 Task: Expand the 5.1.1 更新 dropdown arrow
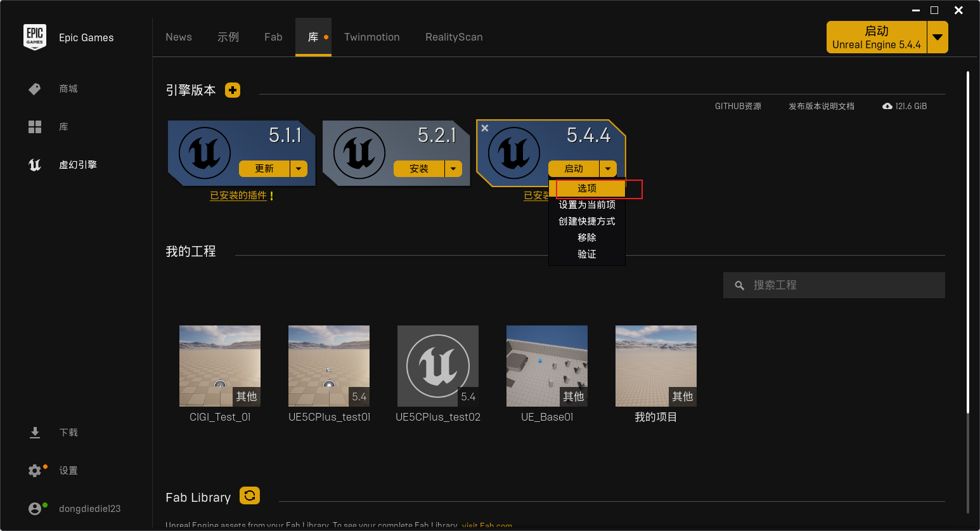click(299, 169)
